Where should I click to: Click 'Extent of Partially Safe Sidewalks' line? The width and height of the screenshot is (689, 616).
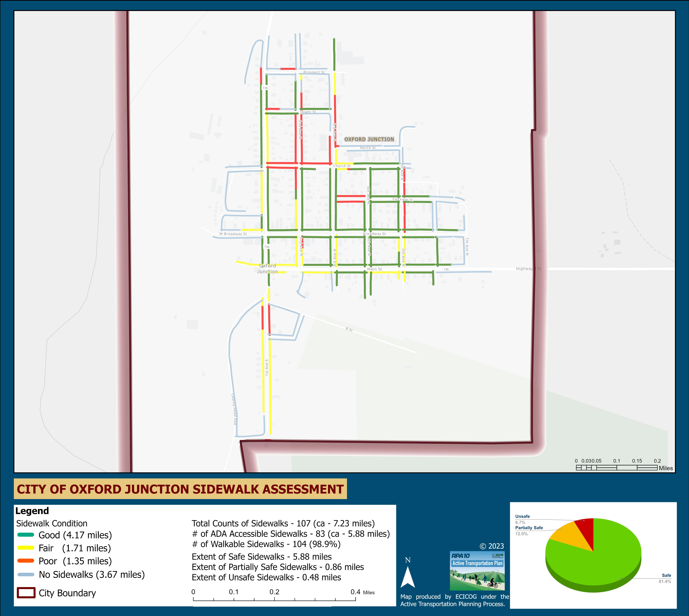(x=278, y=567)
